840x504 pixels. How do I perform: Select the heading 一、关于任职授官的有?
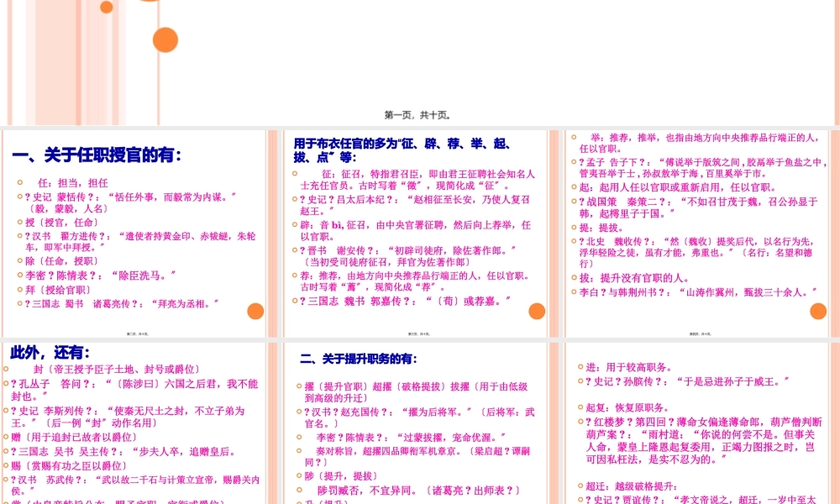[99, 155]
